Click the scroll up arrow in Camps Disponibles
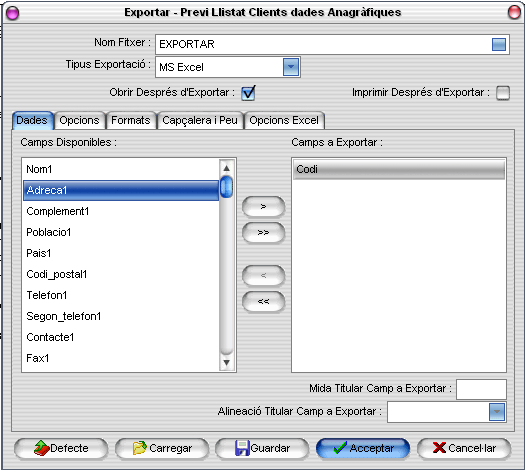The width and height of the screenshot is (525, 470). pos(226,168)
